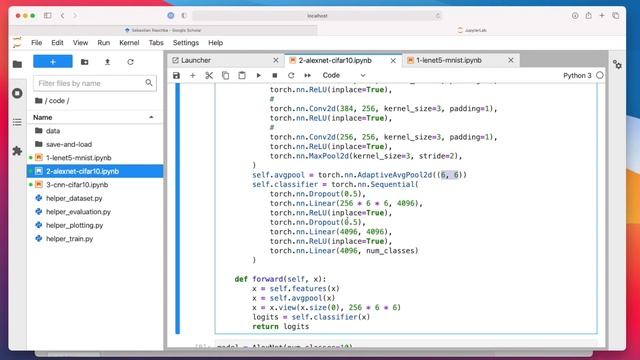Image resolution: width=640 pixels, height=360 pixels.
Task: Select helper_plotting.py file
Action: pyautogui.click(x=95, y=225)
